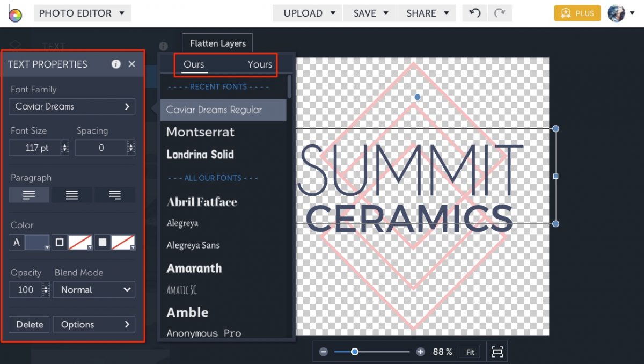Align paragraph text left
The height and width of the screenshot is (364, 644).
tap(29, 195)
